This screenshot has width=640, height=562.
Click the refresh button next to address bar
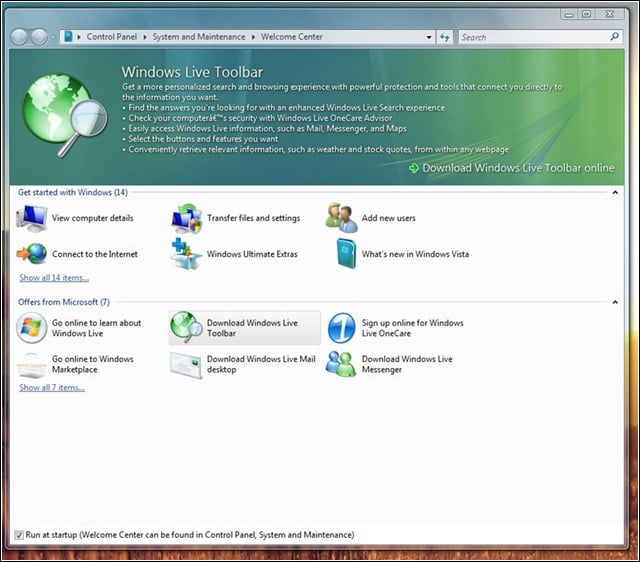(444, 37)
